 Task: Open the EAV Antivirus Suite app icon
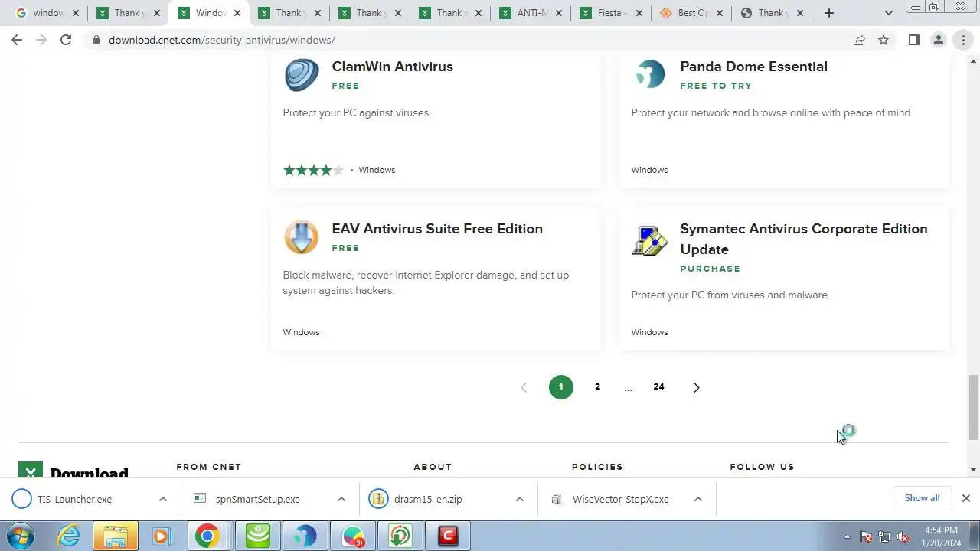302,237
